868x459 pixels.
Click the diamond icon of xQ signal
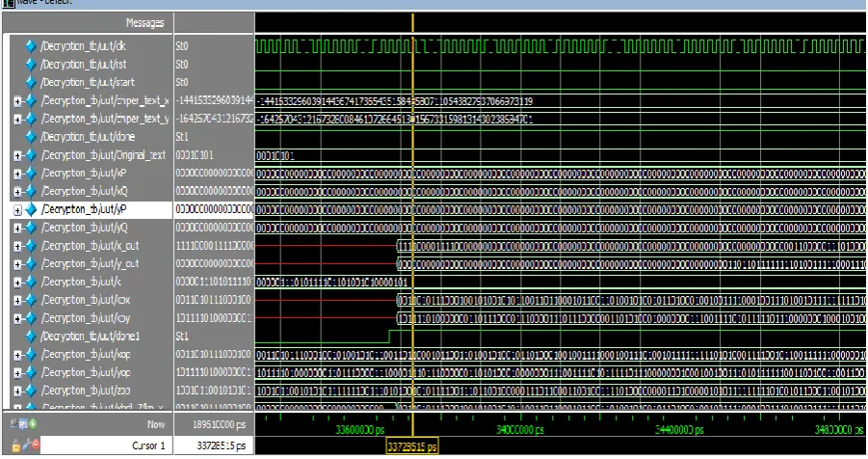[x=31, y=191]
